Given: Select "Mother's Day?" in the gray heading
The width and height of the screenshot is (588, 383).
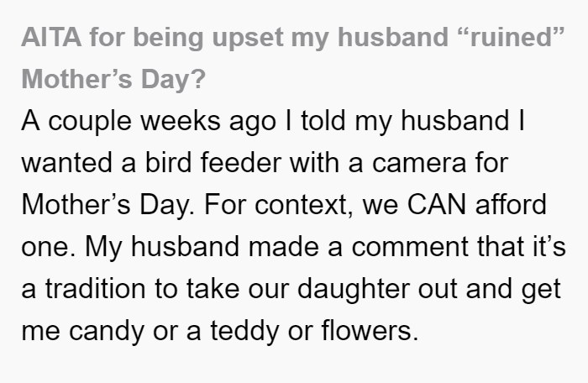Looking at the screenshot, I should [x=113, y=79].
